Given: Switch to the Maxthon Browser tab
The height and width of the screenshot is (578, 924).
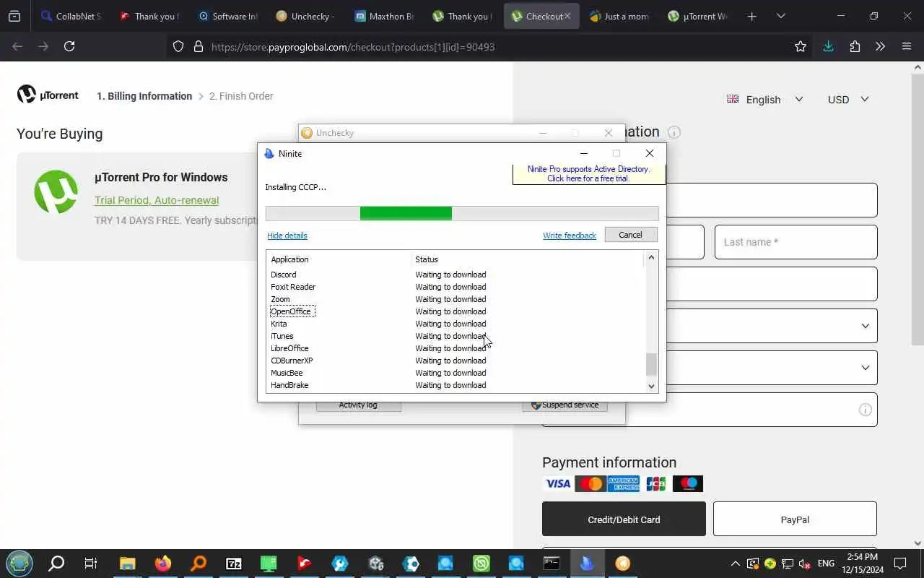Looking at the screenshot, I should pos(384,16).
